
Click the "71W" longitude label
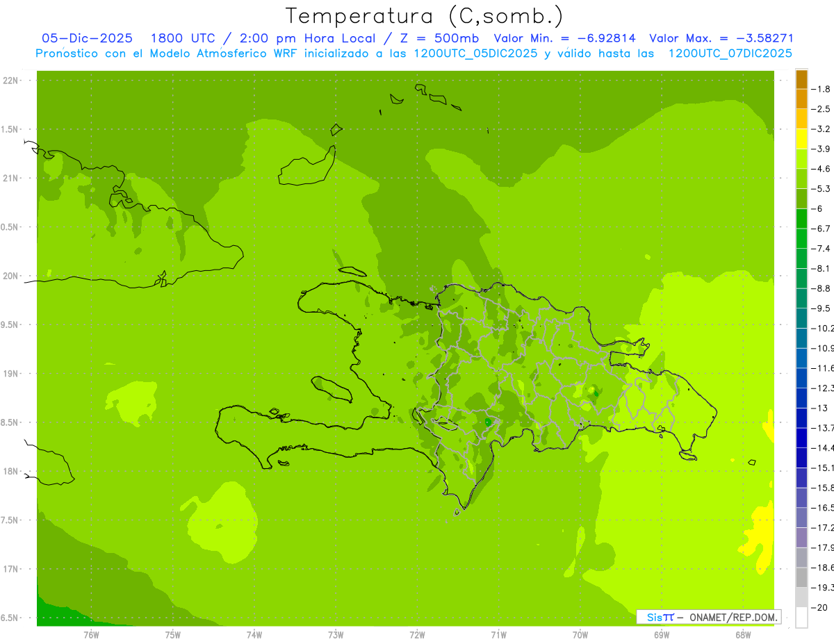tap(498, 635)
